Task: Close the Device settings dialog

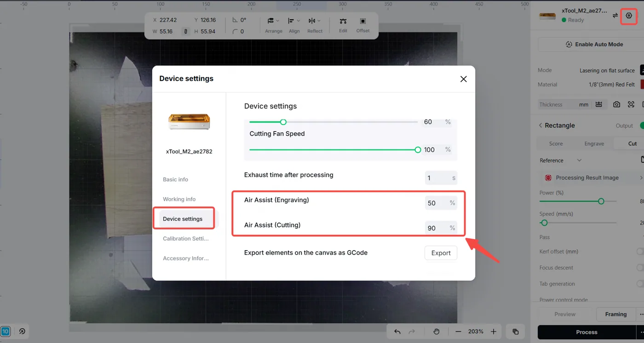Action: coord(463,79)
